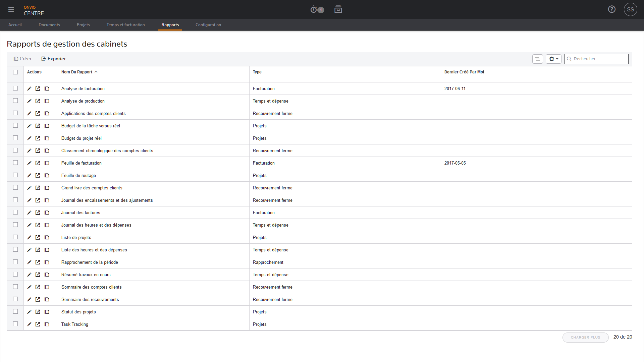Check the Analyse de production row checkbox
This screenshot has height=362, width=644.
point(15,101)
